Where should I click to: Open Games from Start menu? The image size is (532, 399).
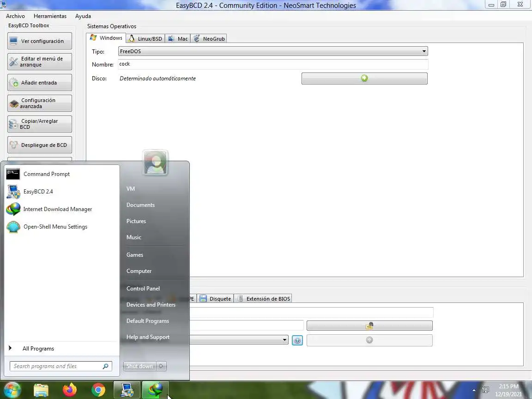point(135,255)
